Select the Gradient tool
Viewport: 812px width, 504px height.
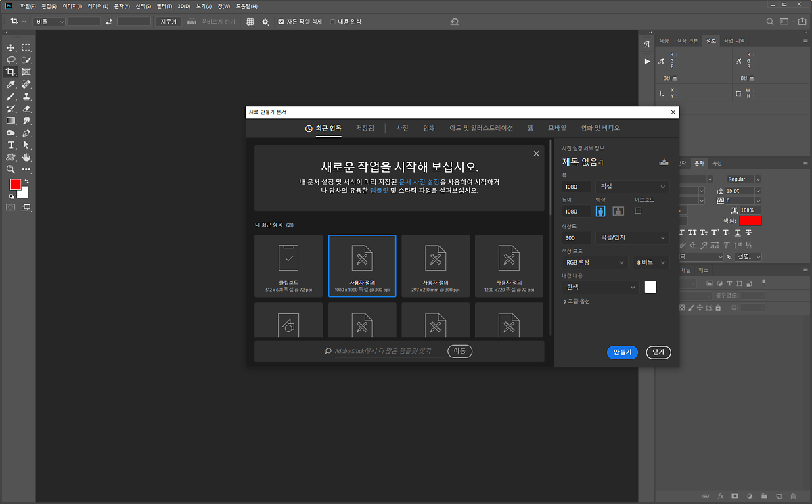pyautogui.click(x=11, y=120)
